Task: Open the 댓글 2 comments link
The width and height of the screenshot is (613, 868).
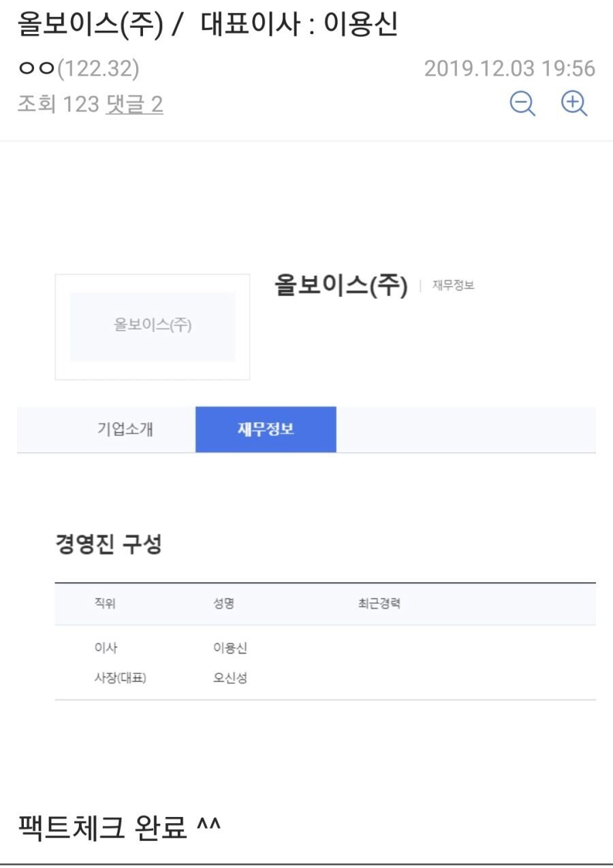Action: 134,105
